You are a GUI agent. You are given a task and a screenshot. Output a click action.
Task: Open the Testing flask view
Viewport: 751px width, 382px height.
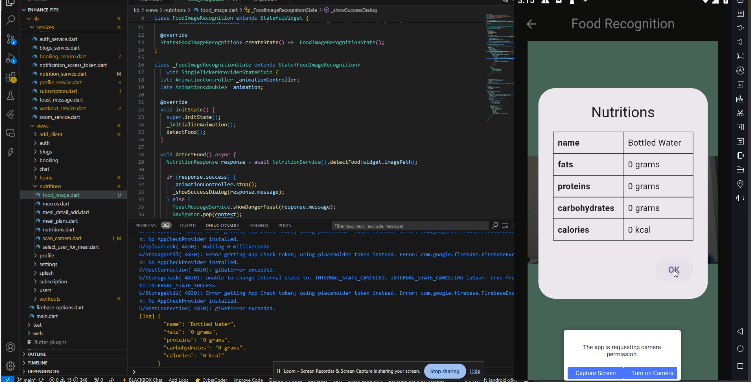(10, 96)
